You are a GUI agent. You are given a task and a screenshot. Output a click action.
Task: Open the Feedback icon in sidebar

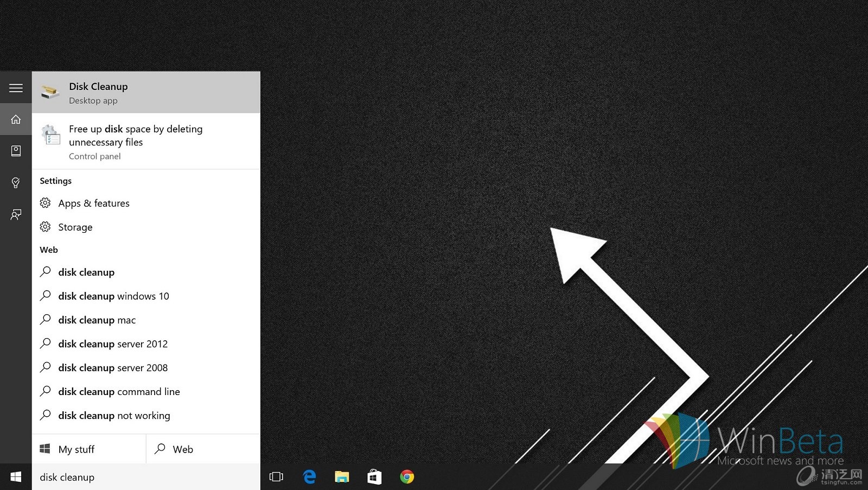pos(16,214)
